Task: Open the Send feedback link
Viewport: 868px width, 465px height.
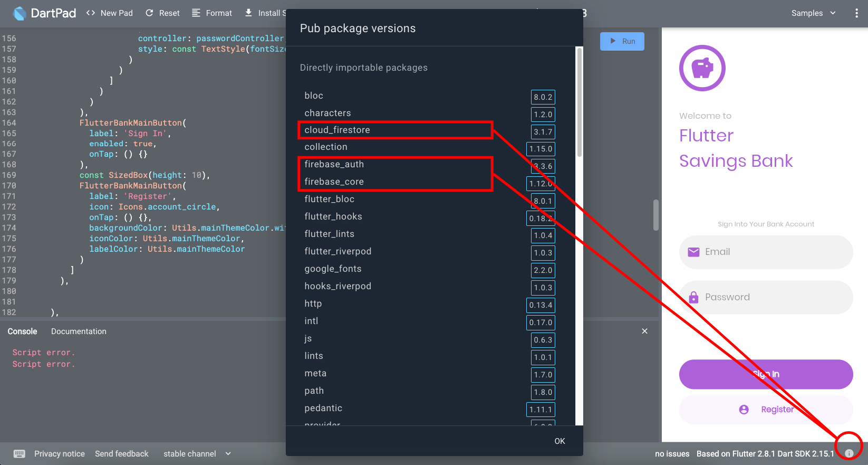Action: coord(122,454)
